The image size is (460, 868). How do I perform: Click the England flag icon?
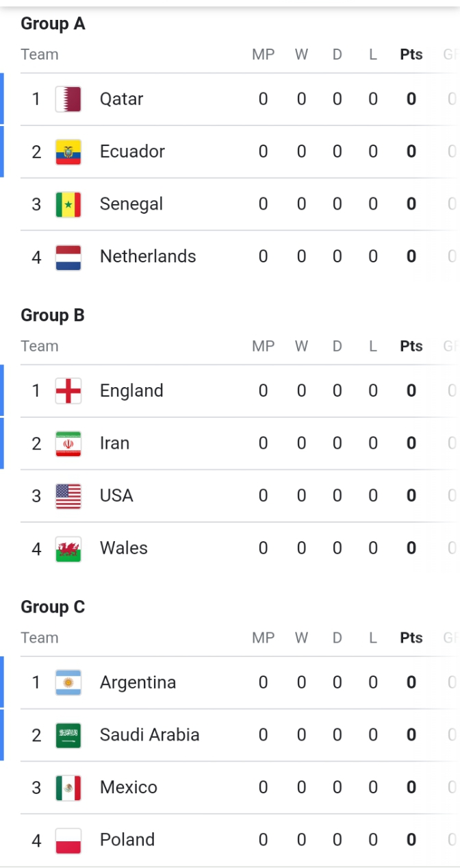pyautogui.click(x=68, y=390)
